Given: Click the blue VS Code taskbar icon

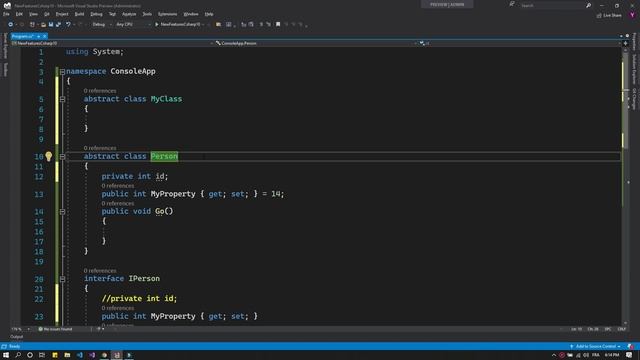Looking at the screenshot, I should [80, 355].
